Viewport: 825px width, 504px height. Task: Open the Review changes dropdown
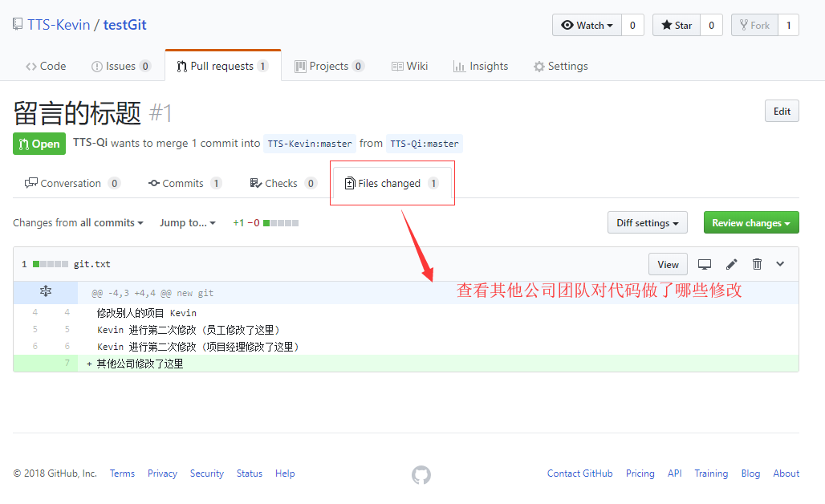751,222
